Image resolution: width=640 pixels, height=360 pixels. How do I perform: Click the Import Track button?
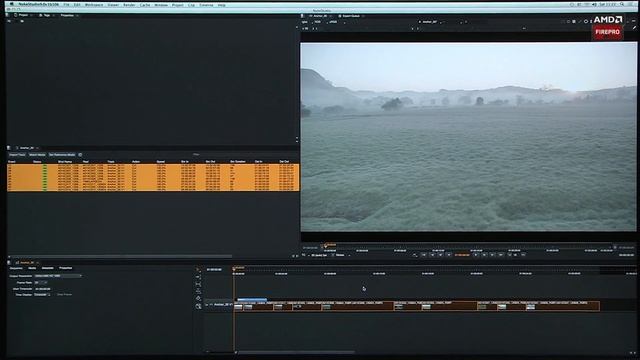(17, 155)
